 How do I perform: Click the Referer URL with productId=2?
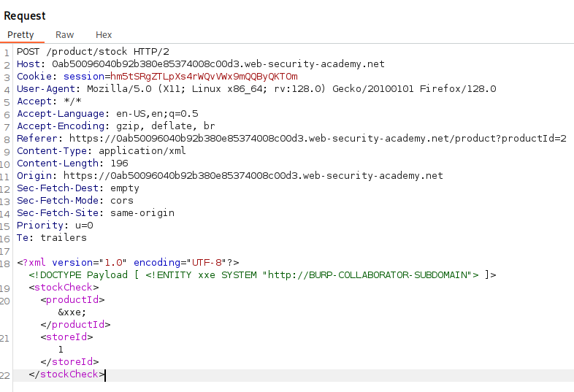pos(318,139)
